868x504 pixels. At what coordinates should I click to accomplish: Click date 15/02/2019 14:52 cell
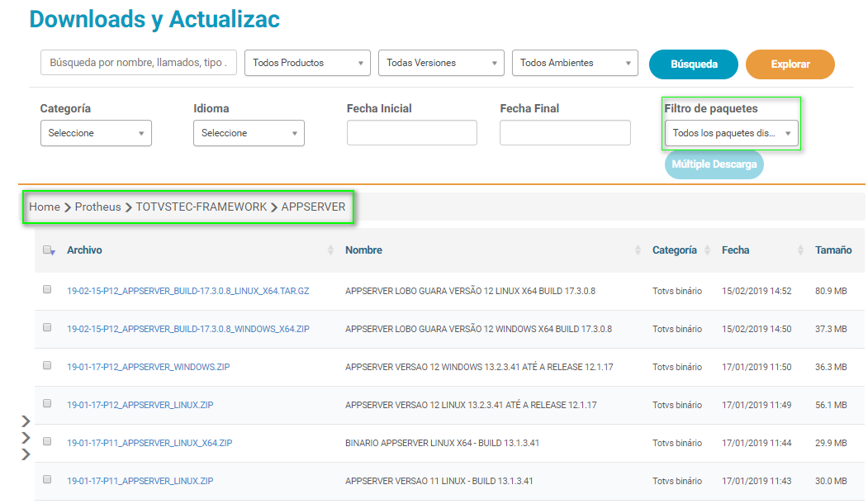(x=757, y=292)
